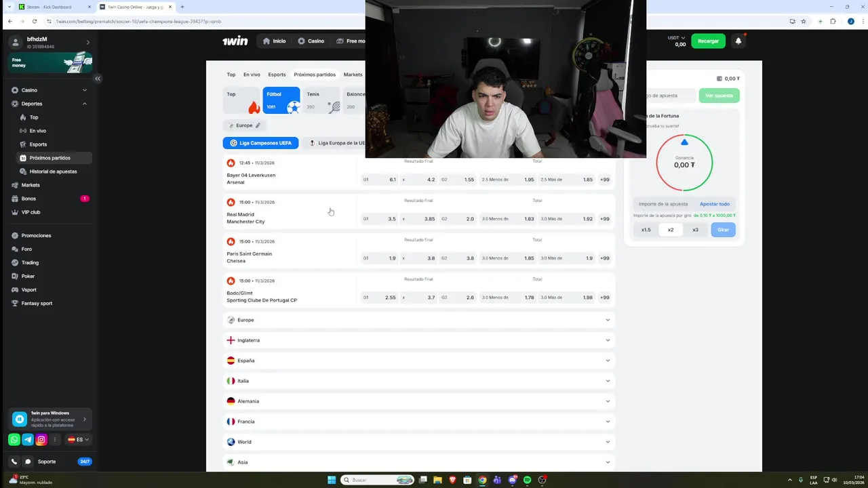
Task: Open Brave browser from the taskbar
Action: (x=452, y=480)
